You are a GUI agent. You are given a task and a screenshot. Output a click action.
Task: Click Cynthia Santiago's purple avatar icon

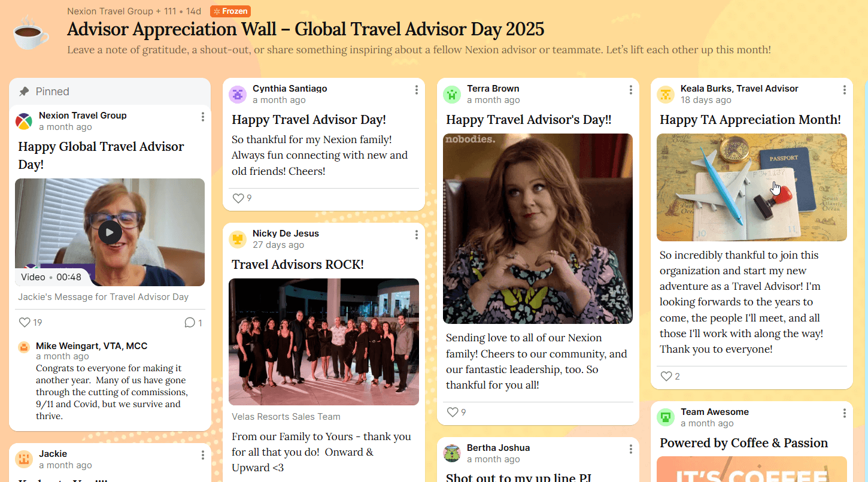238,94
